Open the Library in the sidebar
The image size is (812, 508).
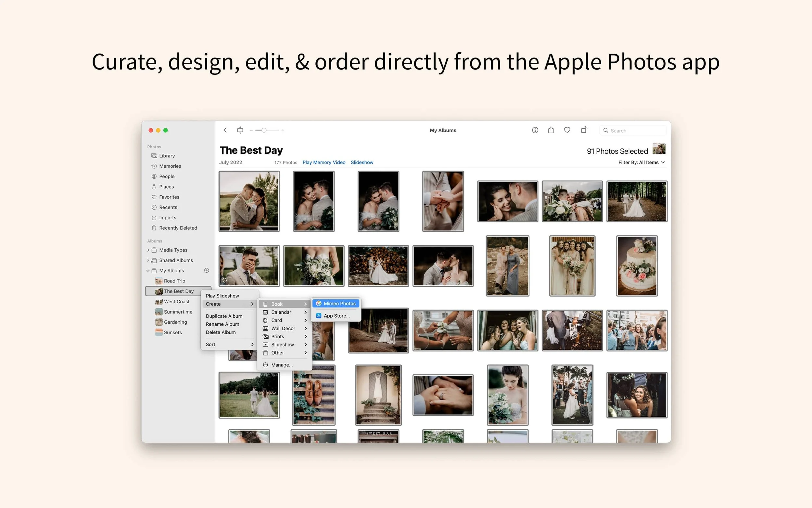click(167, 156)
